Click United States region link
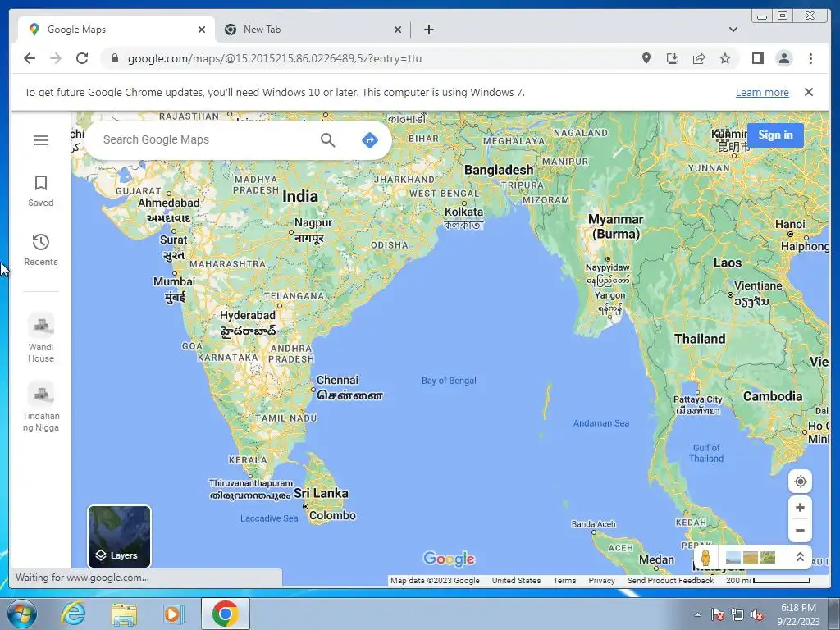This screenshot has width=840, height=630. tap(517, 580)
